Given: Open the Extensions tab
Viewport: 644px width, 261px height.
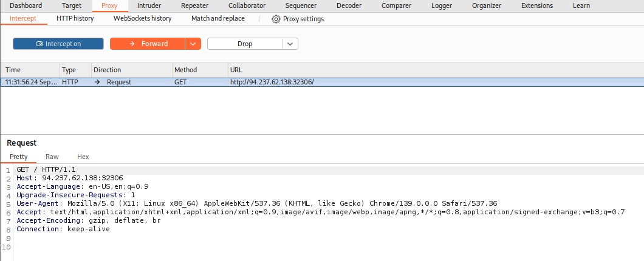Looking at the screenshot, I should point(536,5).
